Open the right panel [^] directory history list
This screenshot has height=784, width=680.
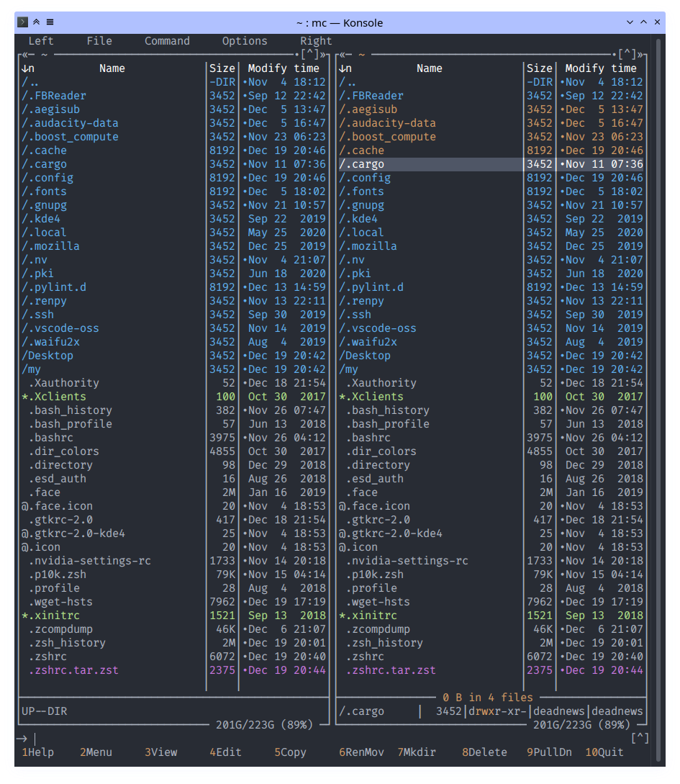tap(627, 55)
